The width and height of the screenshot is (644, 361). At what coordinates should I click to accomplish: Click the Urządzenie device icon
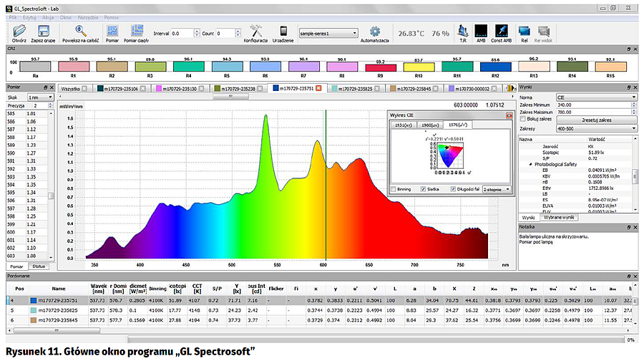point(283,31)
